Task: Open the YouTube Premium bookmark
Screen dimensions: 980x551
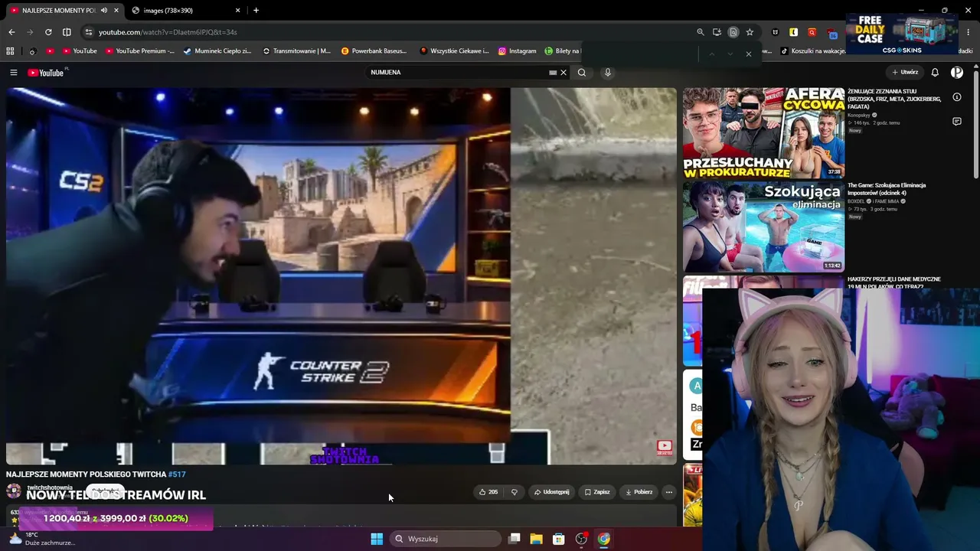Action: pyautogui.click(x=139, y=51)
